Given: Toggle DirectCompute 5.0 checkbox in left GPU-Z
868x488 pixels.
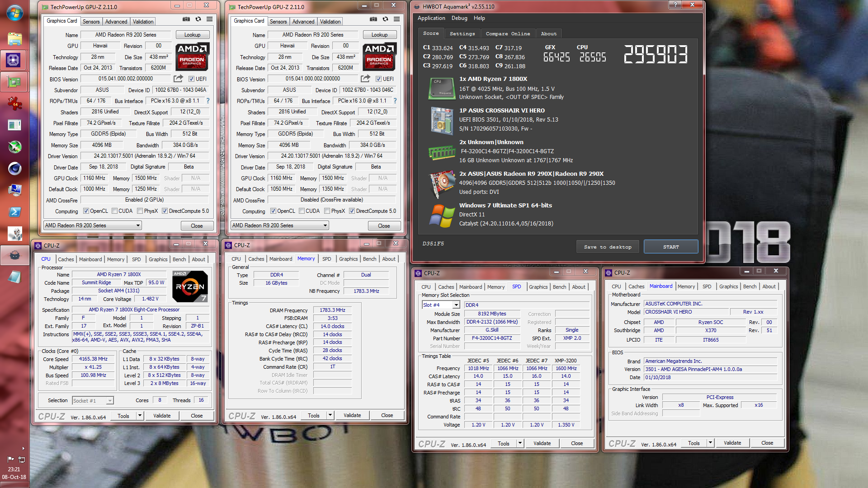Looking at the screenshot, I should pos(165,211).
